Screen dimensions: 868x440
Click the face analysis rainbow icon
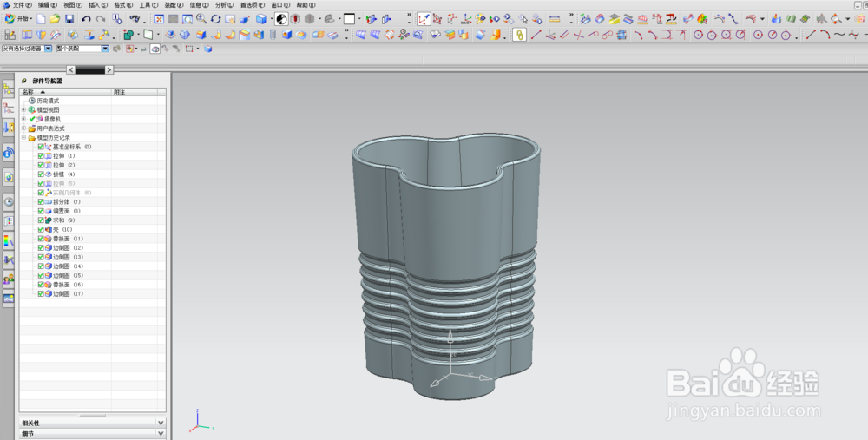(702, 19)
